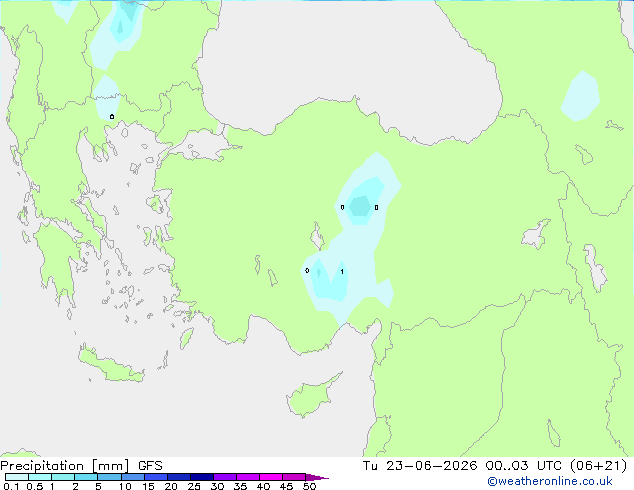Click the 0.1–0.5 mm palest legend swatch
The image size is (634, 490).
[17, 477]
